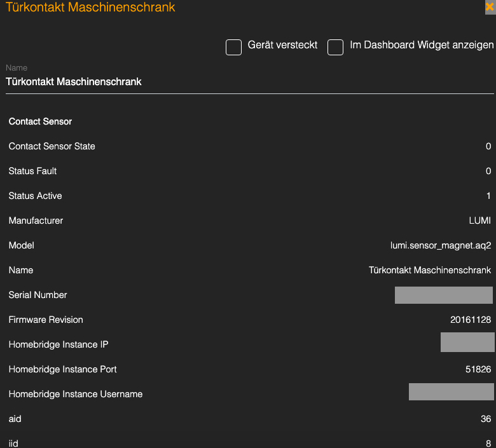The height and width of the screenshot is (448, 496).
Task: Check Im Dashboard Widget anzeigen
Action: tap(335, 47)
